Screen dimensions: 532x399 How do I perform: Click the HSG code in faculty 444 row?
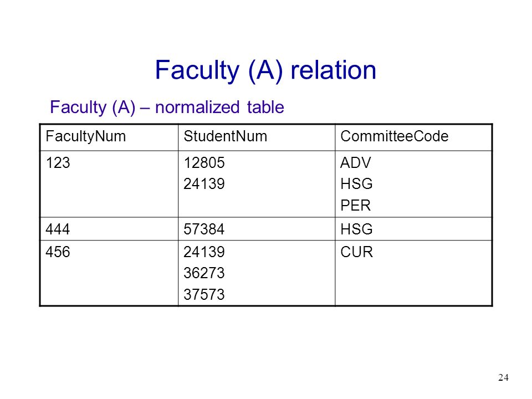click(356, 229)
